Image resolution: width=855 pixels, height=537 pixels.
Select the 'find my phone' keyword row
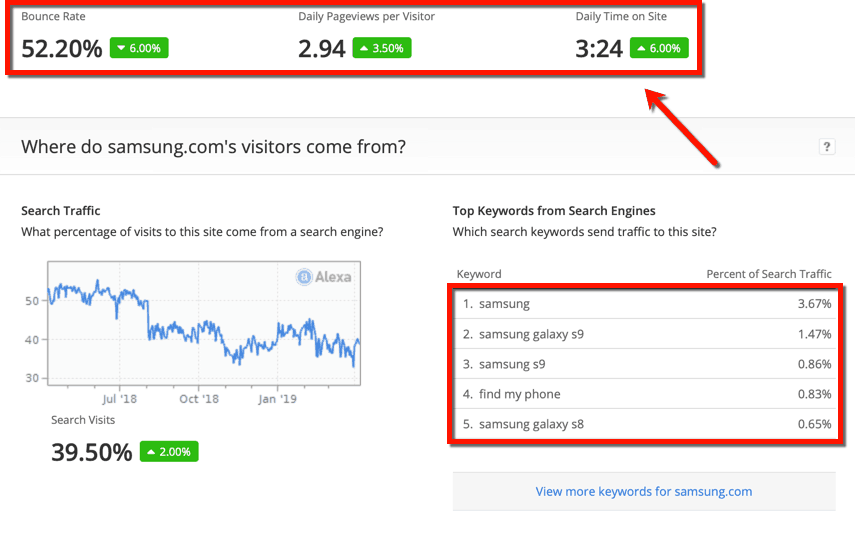(647, 394)
